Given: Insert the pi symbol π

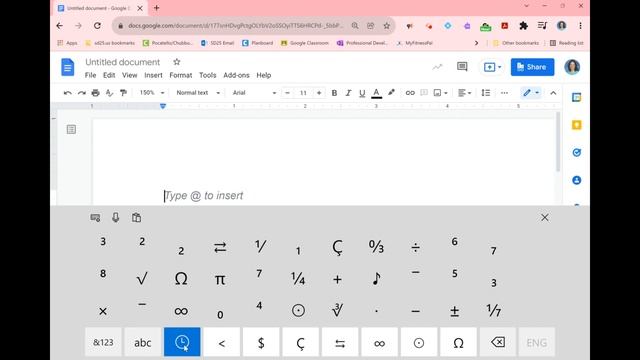Looking at the screenshot, I should (220, 279).
